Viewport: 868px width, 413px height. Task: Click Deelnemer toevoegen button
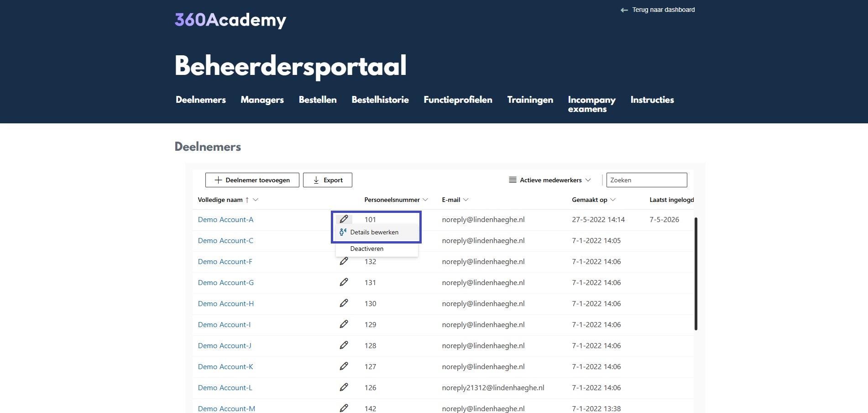point(252,180)
